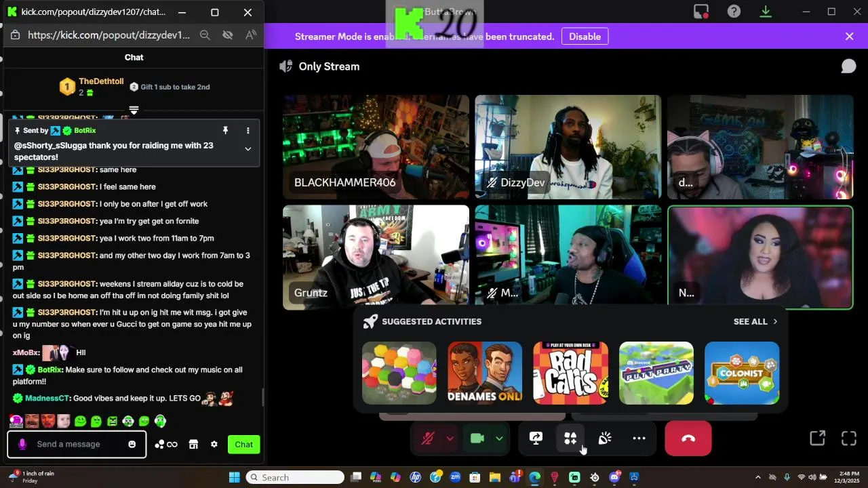
Task: Pin toggle on the BotRix pinned message
Action: click(x=225, y=130)
